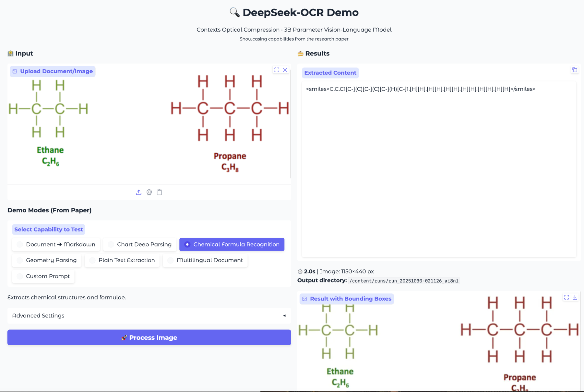Copy the extracted content text
The width and height of the screenshot is (584, 392).
point(574,70)
